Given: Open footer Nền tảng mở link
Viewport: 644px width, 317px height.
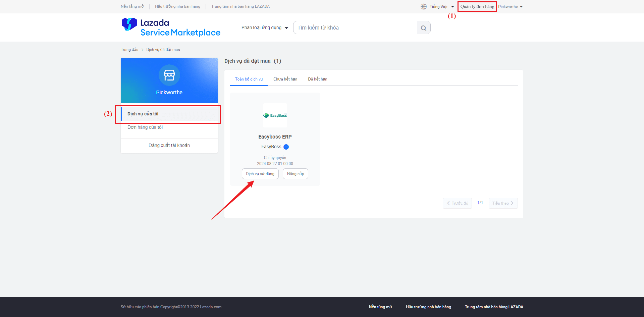Looking at the screenshot, I should click(x=380, y=307).
